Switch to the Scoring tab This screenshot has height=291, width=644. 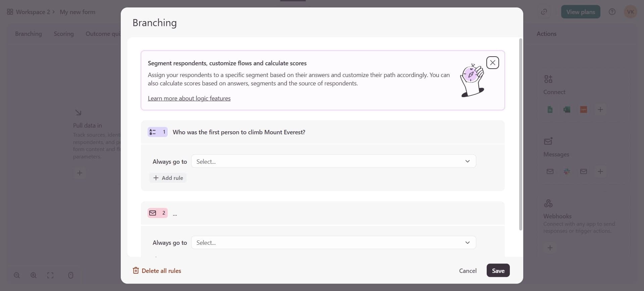coord(63,34)
